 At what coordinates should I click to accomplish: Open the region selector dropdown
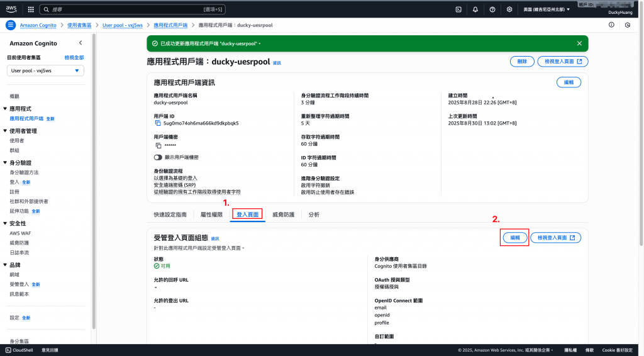click(547, 9)
